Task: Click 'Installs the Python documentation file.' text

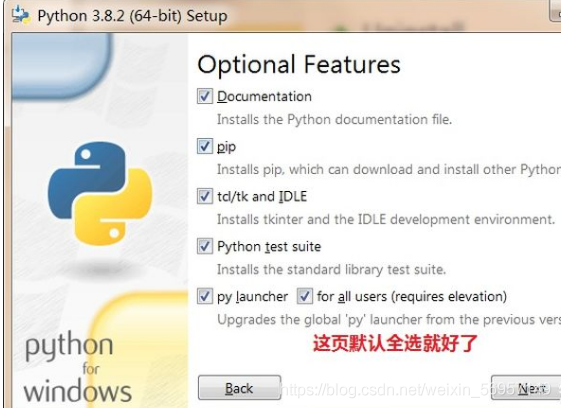Action: 334,120
